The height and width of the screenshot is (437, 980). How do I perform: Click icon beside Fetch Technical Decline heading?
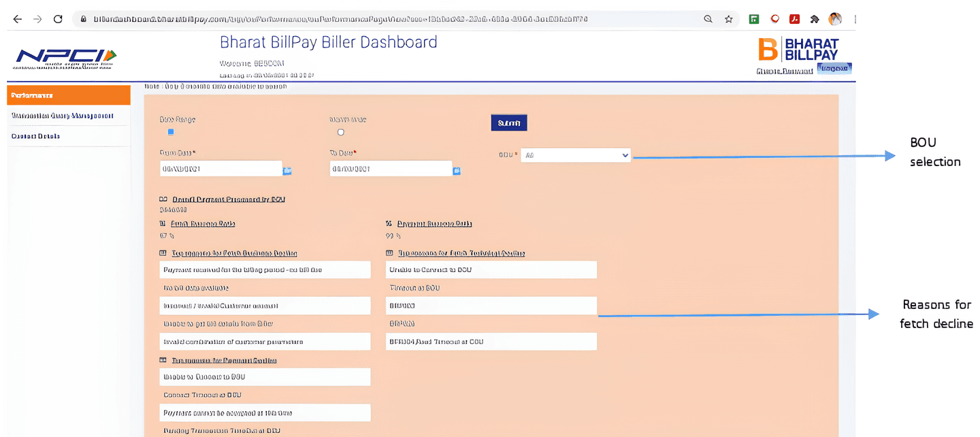[389, 253]
